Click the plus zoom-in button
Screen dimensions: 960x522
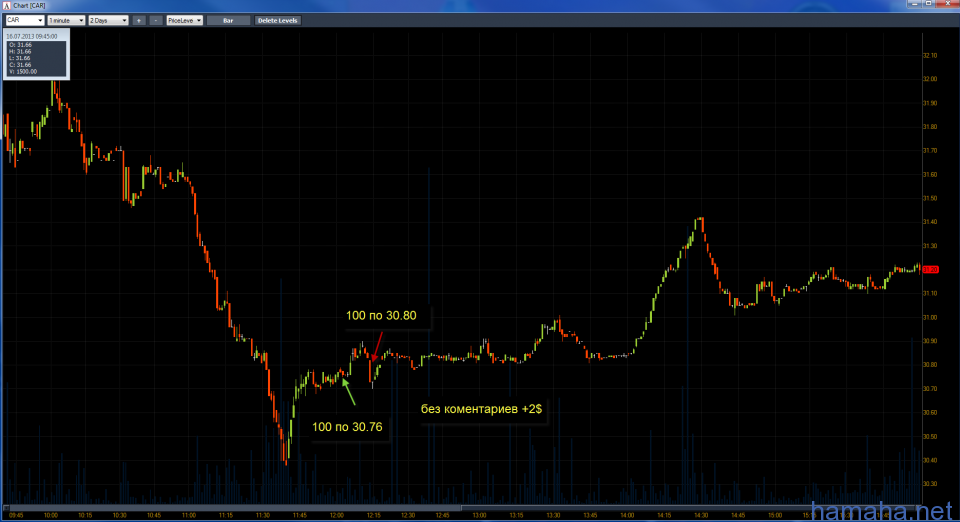click(x=139, y=20)
